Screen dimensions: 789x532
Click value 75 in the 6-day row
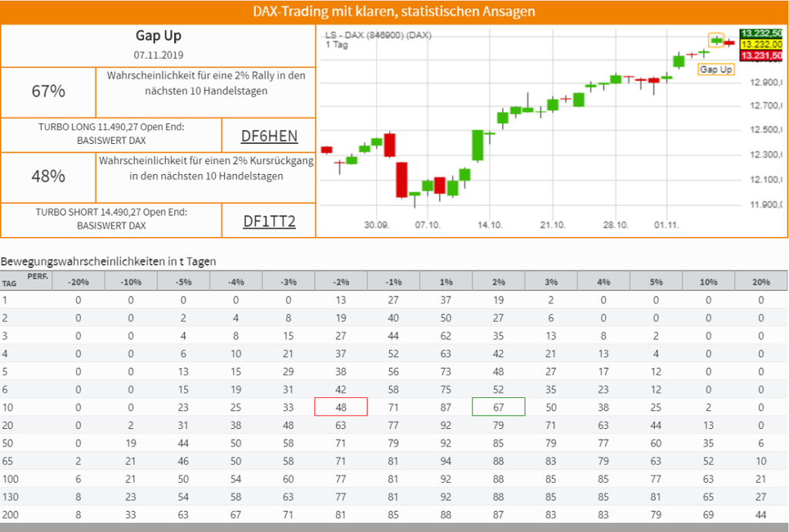pyautogui.click(x=446, y=390)
